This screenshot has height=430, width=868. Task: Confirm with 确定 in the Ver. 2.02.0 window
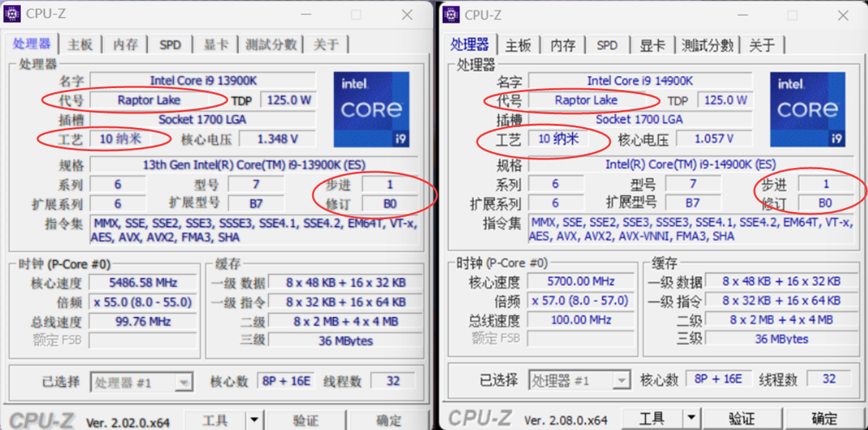388,420
